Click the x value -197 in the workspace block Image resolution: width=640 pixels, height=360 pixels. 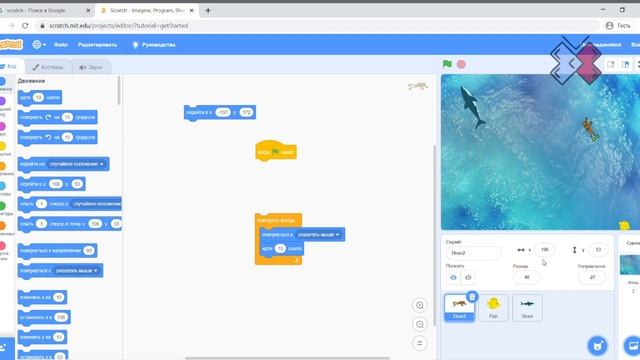(x=223, y=112)
